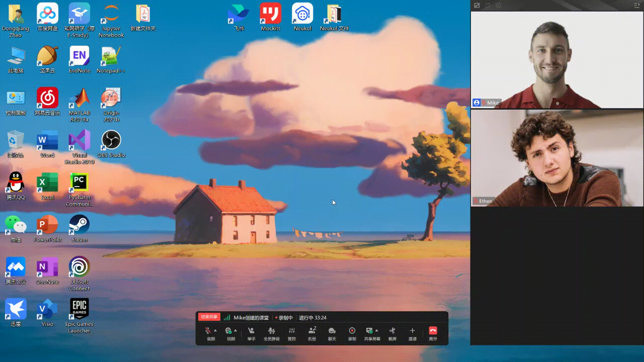The width and height of the screenshot is (644, 362).
Task: Unmute the microphone audio icon
Action: pos(208,331)
